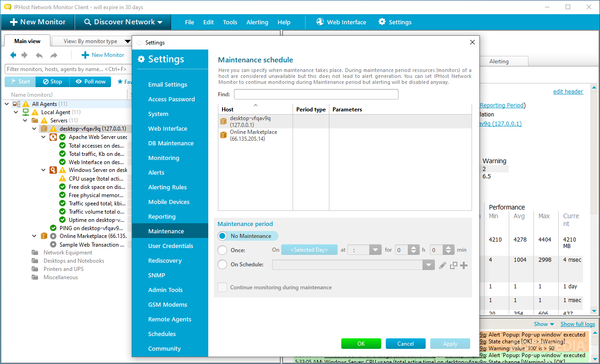The width and height of the screenshot is (600, 364).
Task: Collapse the Local Agent tree node
Action: (x=16, y=112)
